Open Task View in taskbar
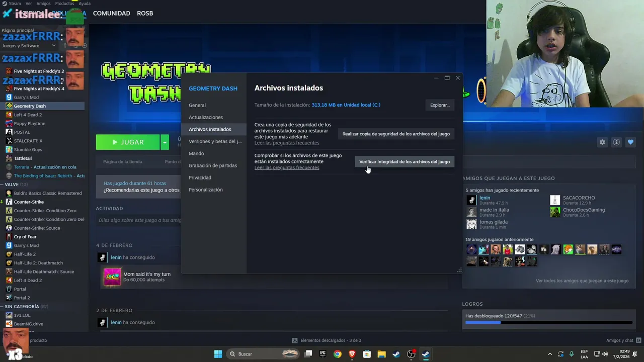The width and height of the screenshot is (644, 362). pyautogui.click(x=308, y=354)
